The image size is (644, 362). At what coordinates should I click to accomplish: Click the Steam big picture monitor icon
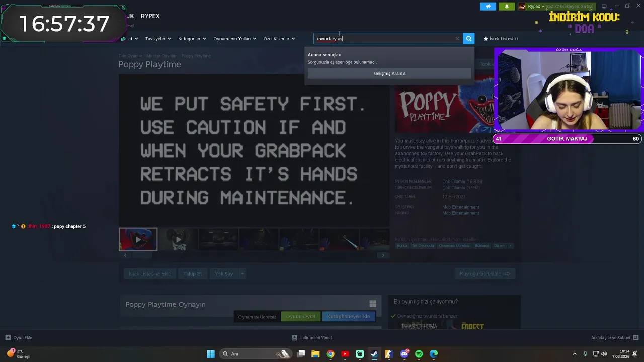pyautogui.click(x=604, y=6)
